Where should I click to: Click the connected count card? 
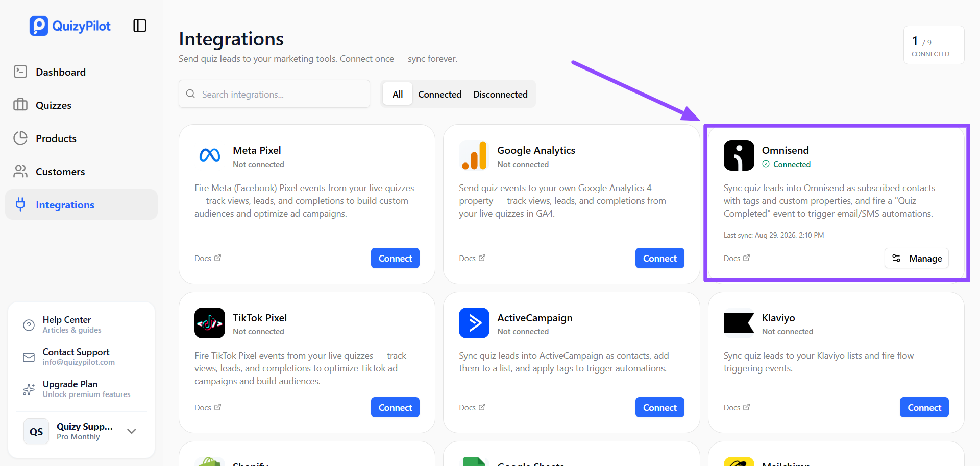click(934, 45)
